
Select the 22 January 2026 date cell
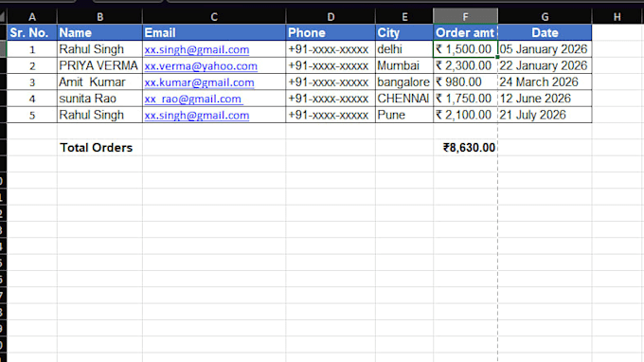click(545, 65)
